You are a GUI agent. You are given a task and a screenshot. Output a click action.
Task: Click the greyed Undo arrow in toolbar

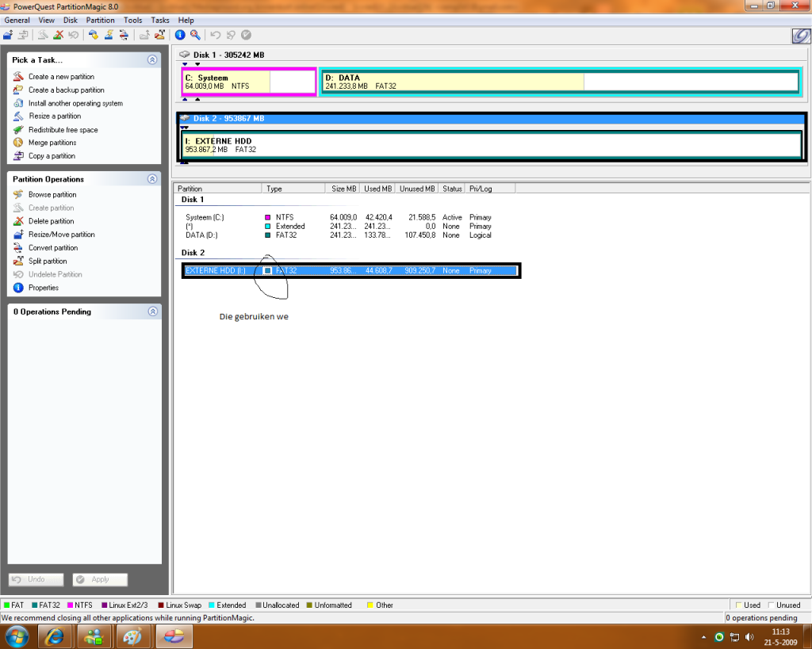(216, 35)
